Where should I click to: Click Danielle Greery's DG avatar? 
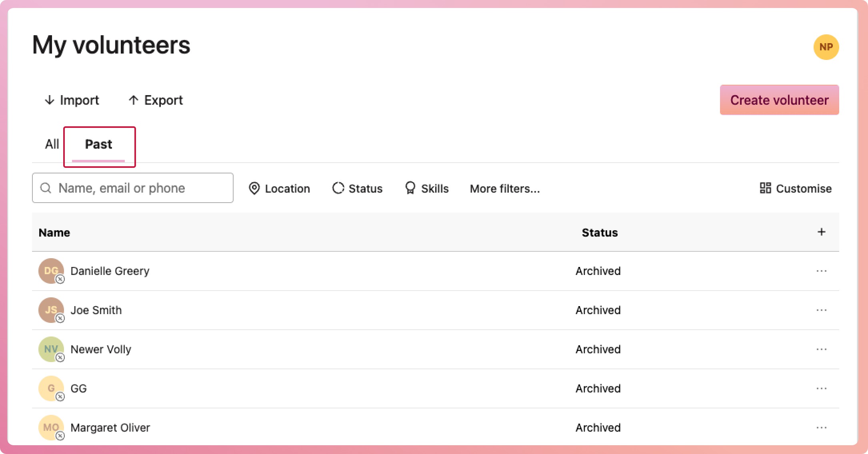pyautogui.click(x=51, y=271)
